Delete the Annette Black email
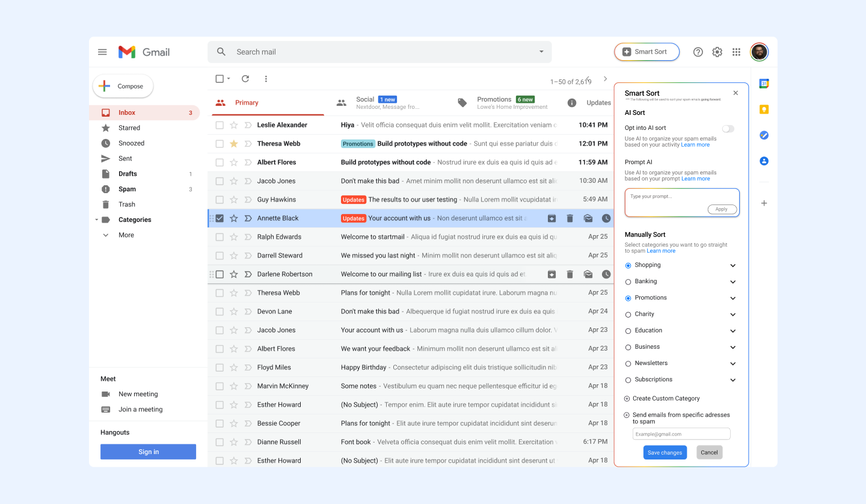866x504 pixels. click(x=570, y=218)
